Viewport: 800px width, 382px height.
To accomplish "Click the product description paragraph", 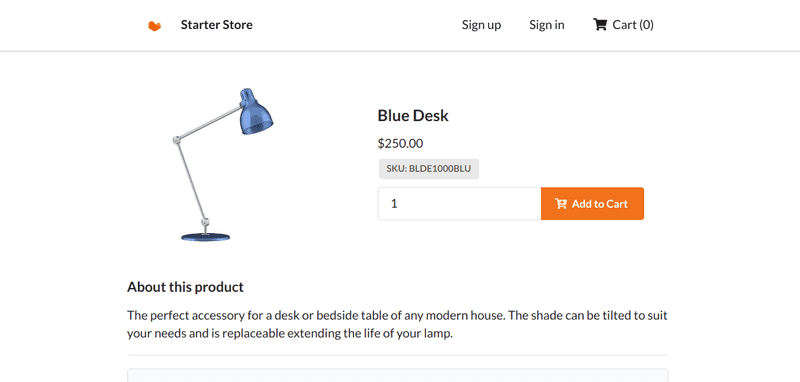I will [397, 325].
